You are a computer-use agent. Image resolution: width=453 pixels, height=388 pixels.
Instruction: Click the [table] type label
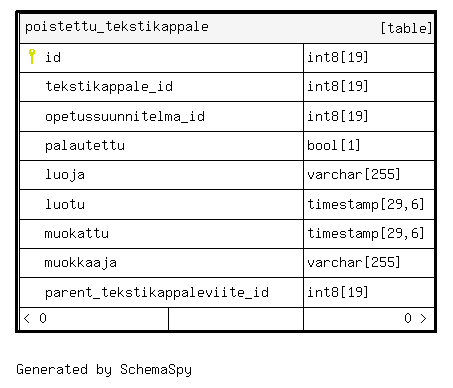pos(406,28)
